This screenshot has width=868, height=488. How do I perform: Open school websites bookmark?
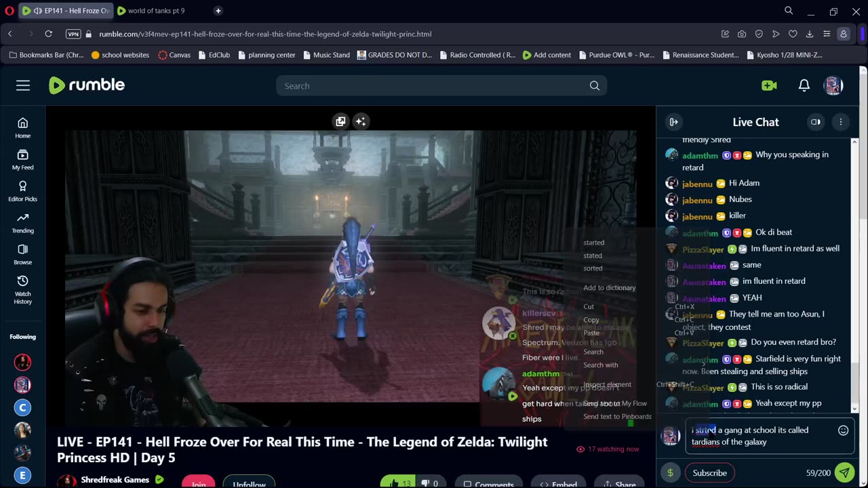click(x=120, y=55)
